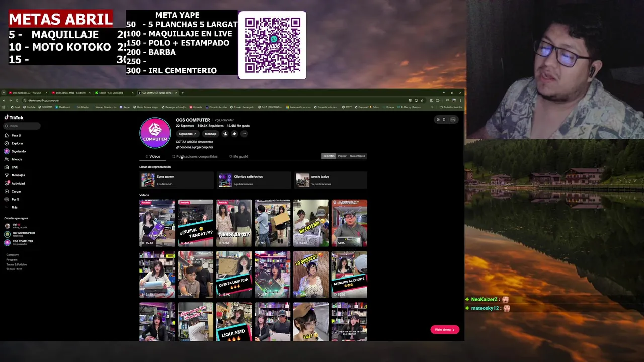This screenshot has width=644, height=362.
Task: Open the Clientes satisfechos playlist
Action: coord(254,180)
